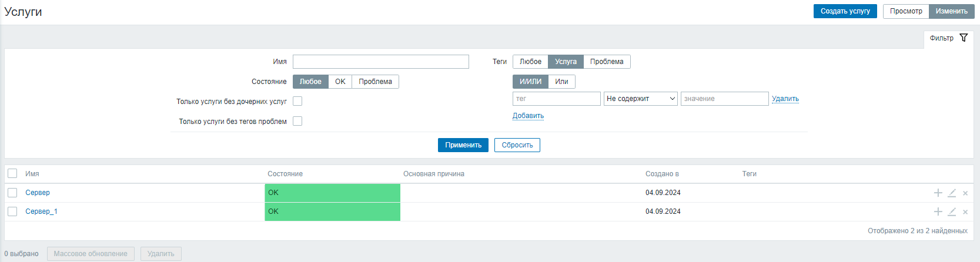980x262 pixels.
Task: Choose 'Или' tag evaluation mode
Action: pos(561,82)
